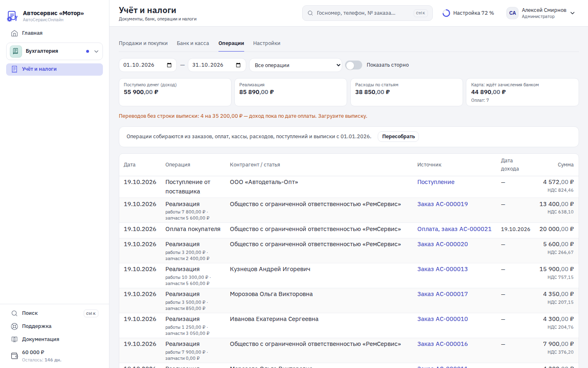Open the Заказ АС-000019 link
Screen dimensions: 588x368
(443, 204)
